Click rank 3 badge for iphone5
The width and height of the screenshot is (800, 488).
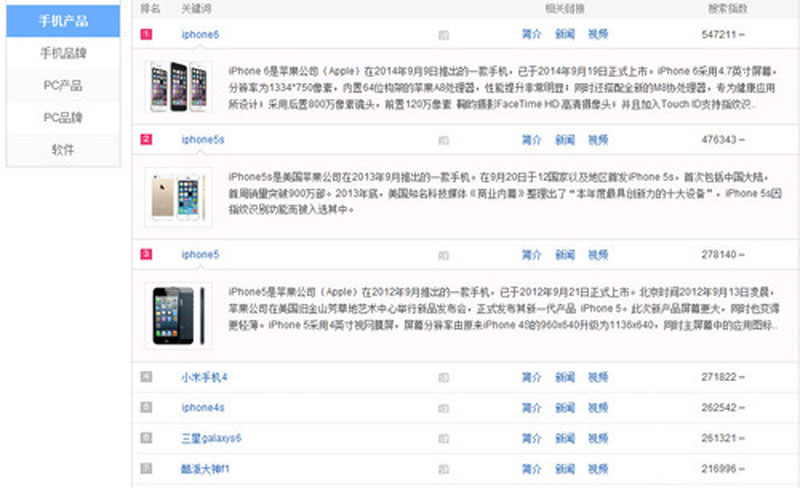[x=146, y=254]
